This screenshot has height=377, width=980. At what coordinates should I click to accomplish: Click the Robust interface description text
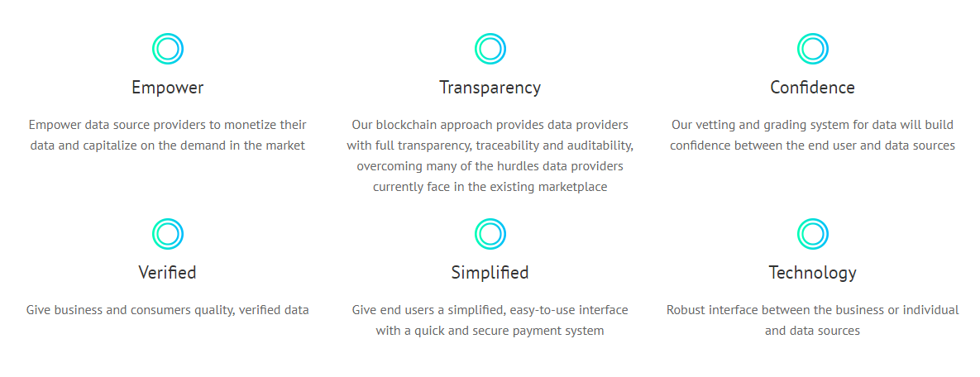(x=812, y=320)
